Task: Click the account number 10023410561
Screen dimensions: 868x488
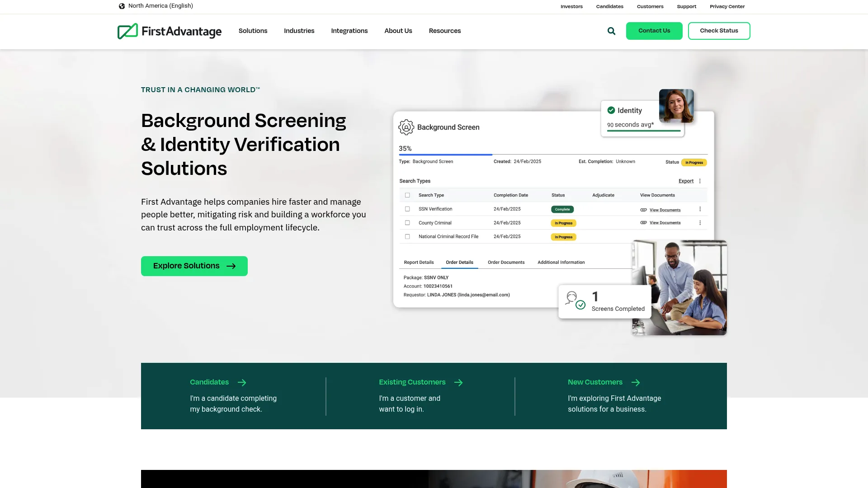Action: coord(438,286)
